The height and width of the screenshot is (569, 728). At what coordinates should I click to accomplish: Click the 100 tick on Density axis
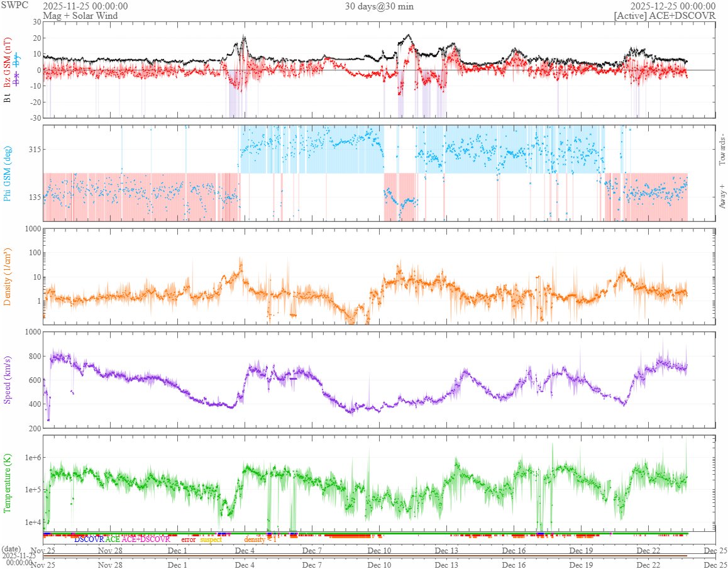pos(35,253)
